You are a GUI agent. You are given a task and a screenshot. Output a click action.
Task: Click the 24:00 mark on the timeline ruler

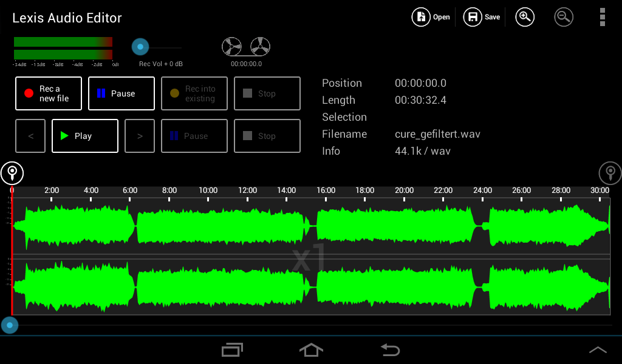tap(482, 190)
